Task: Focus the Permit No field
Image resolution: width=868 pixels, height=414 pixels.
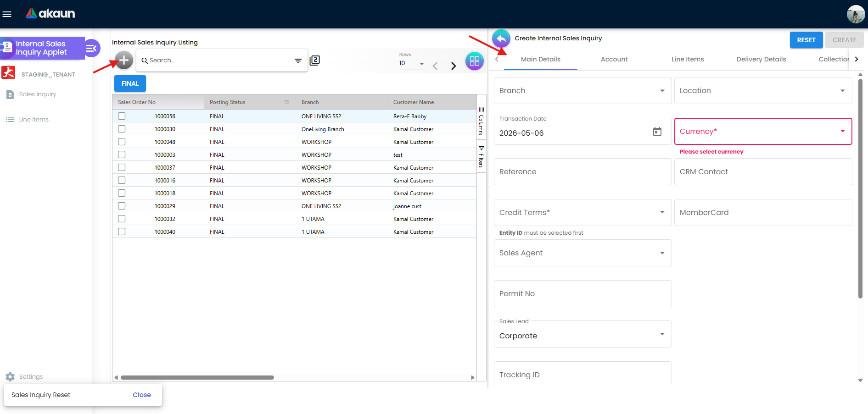Action: tap(582, 293)
